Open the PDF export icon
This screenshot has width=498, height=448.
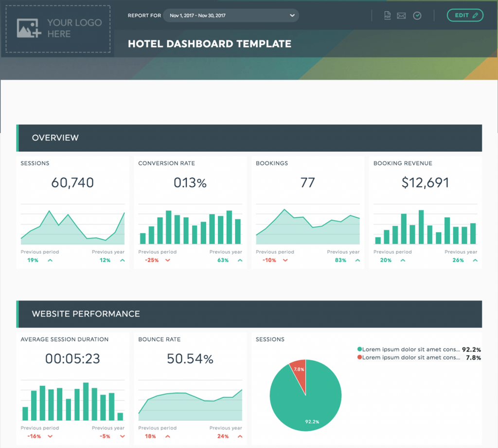pyautogui.click(x=387, y=16)
